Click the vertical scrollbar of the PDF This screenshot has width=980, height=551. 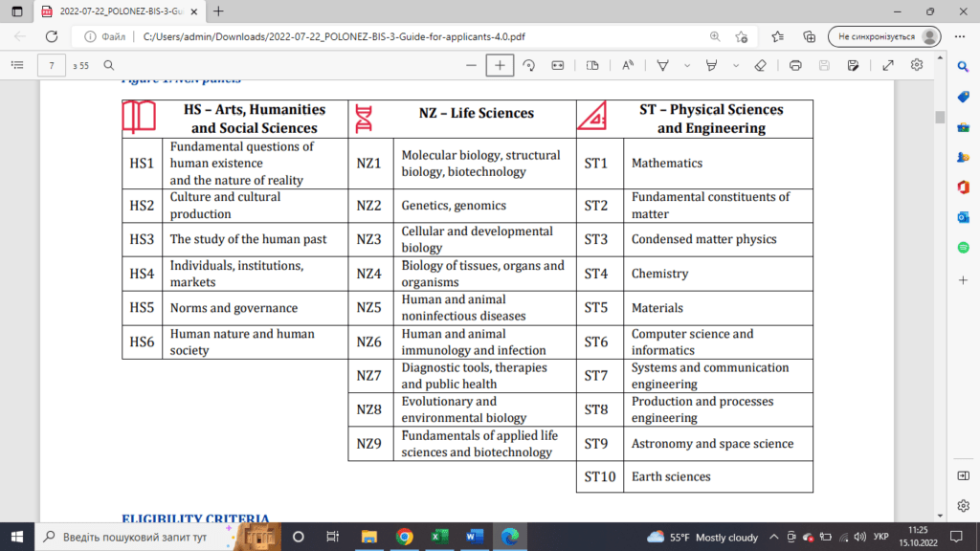939,287
